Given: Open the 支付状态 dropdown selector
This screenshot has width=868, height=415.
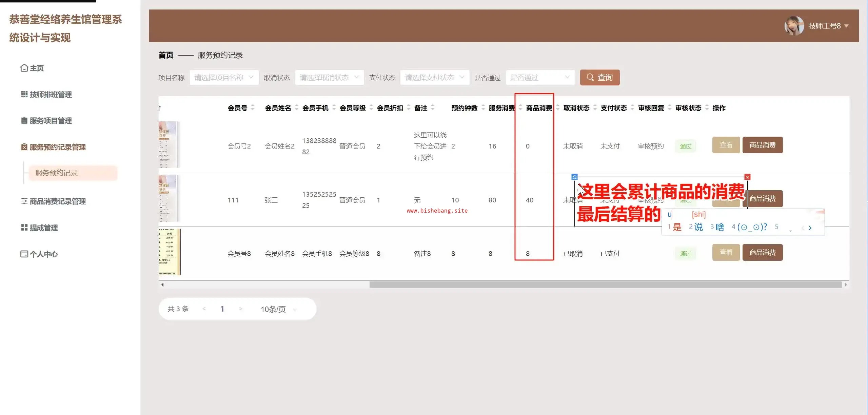Looking at the screenshot, I should 434,78.
